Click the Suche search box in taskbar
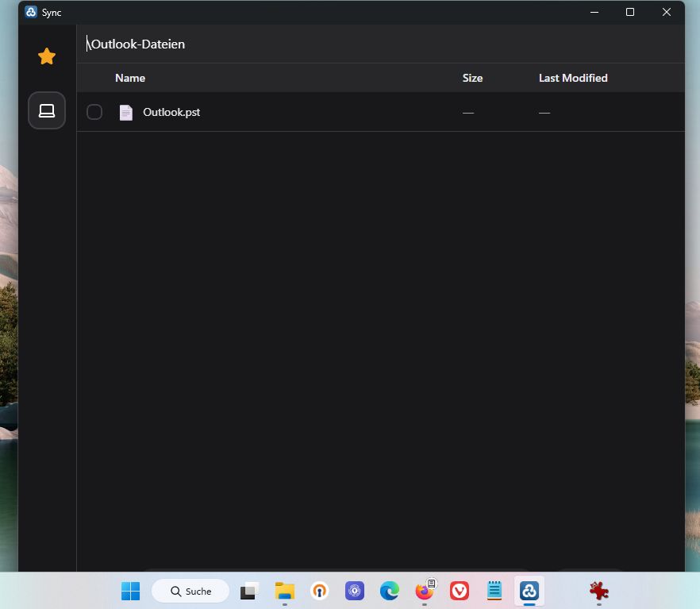Image resolution: width=700 pixels, height=609 pixels. [x=190, y=591]
